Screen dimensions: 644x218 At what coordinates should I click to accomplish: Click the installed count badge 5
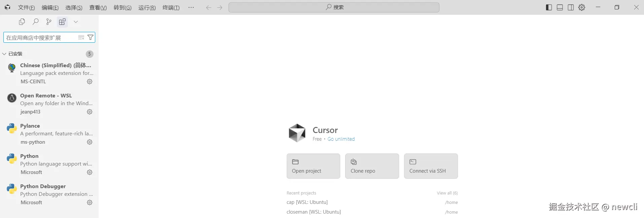pyautogui.click(x=90, y=54)
